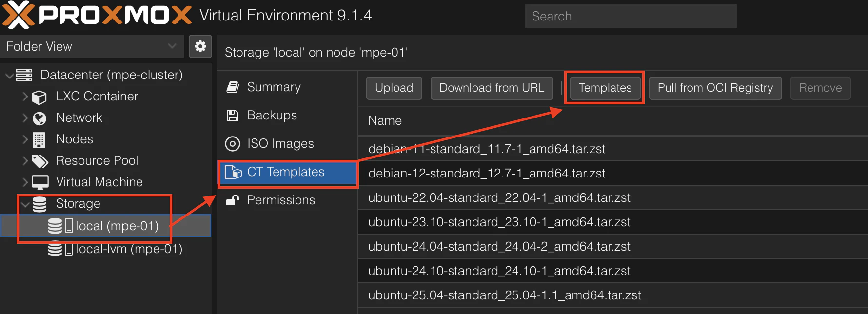
Task: Collapse the Datacenter (mpe-cluster) tree node
Action: [9, 76]
